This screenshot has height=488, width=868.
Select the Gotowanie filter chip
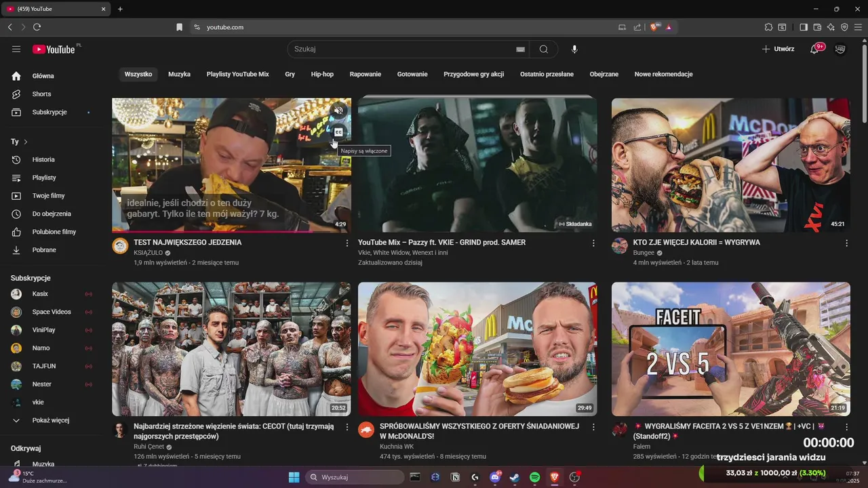click(x=412, y=74)
